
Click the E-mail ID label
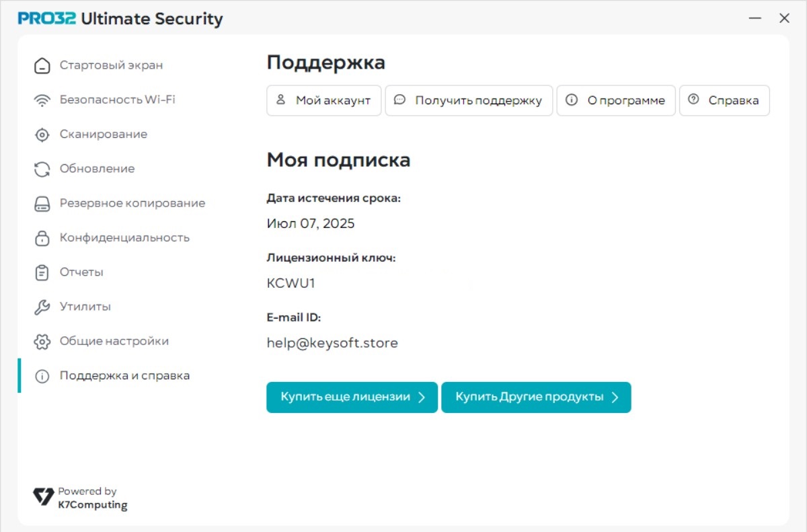click(x=294, y=317)
